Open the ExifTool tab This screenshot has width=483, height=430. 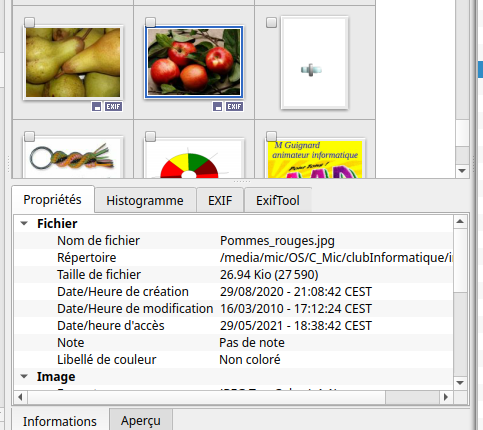[278, 201]
